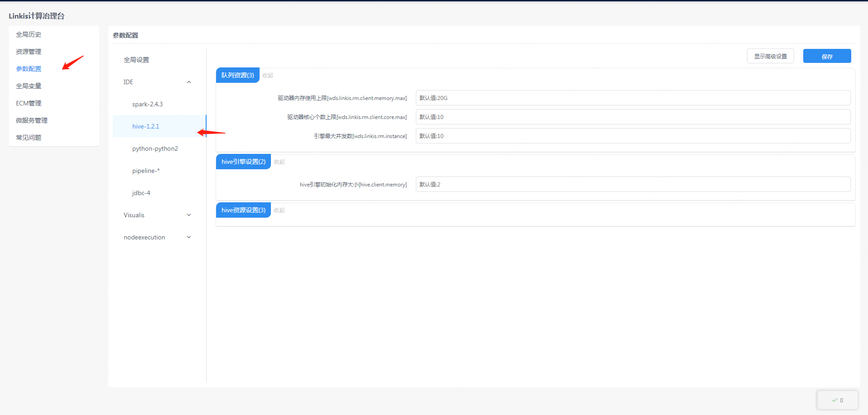Focus the wds.linkis.rm.client.memory.max input field
The height and width of the screenshot is (415, 868).
pos(632,98)
